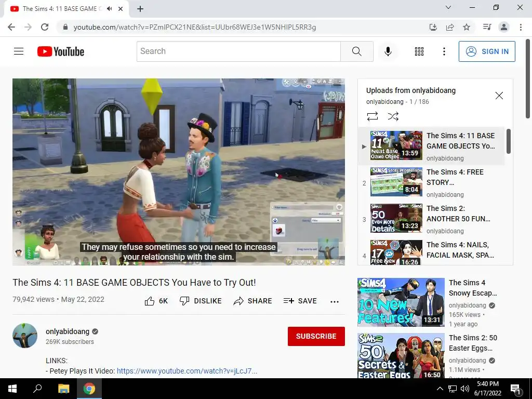
Task: SAVE the video to a playlist
Action: point(300,301)
